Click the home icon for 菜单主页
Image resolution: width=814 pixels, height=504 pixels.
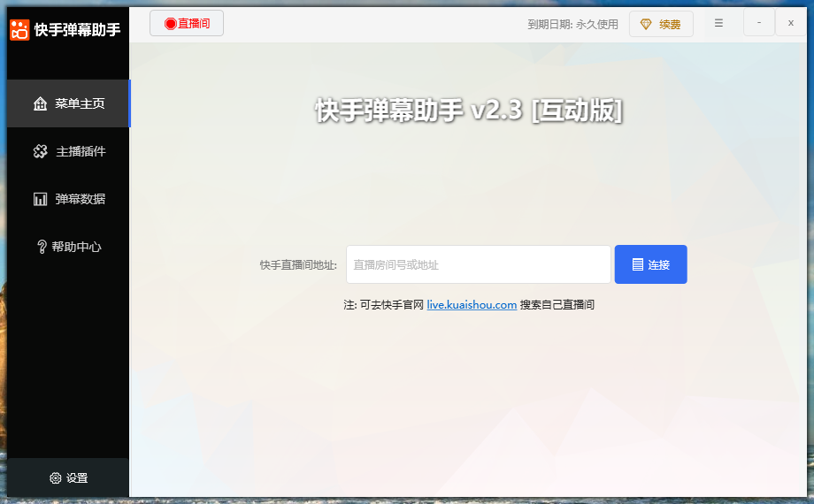click(x=40, y=103)
